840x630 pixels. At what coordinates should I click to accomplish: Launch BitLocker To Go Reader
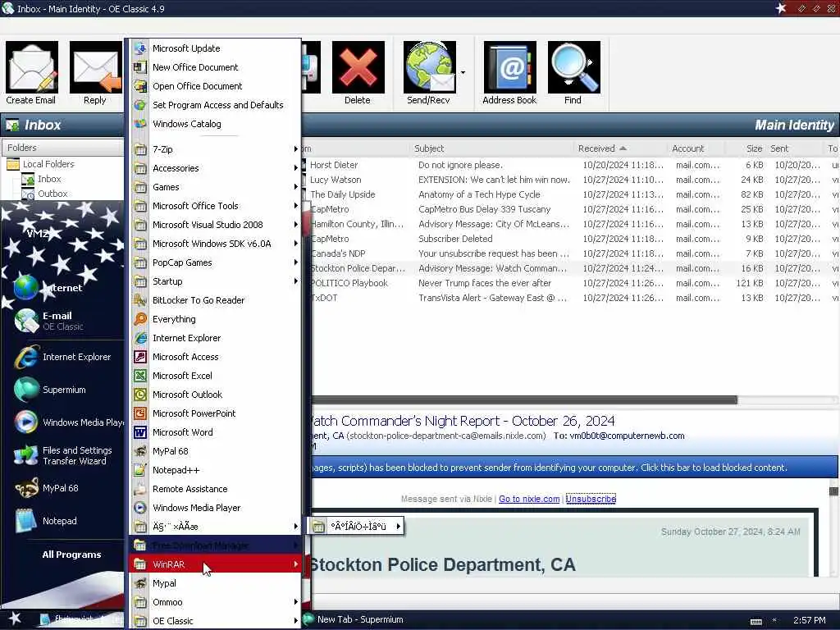point(216,300)
